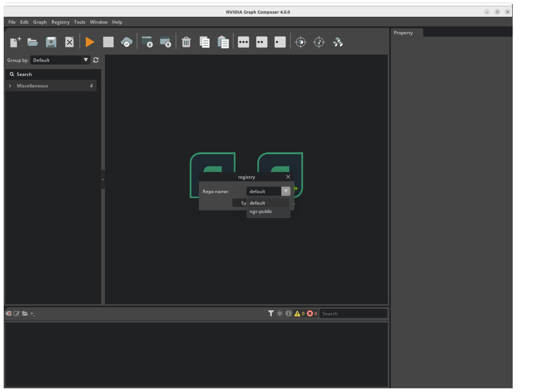550x392 pixels.
Task: Run the graph with the orange play icon
Action: click(x=90, y=42)
